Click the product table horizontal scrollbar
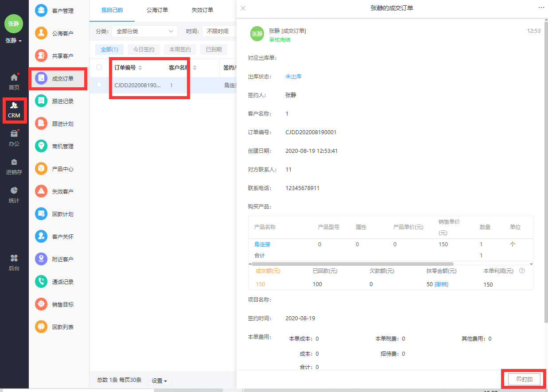Image resolution: width=548 pixels, height=392 pixels. click(x=353, y=264)
